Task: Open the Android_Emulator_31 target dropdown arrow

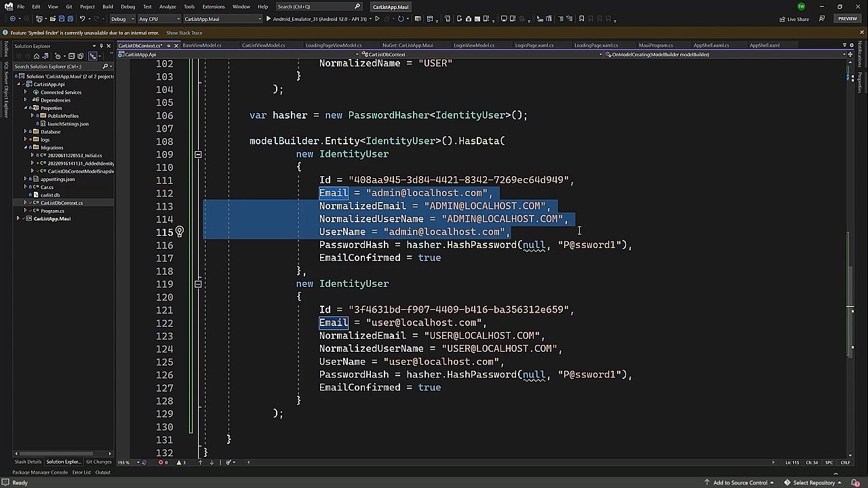Action: (369, 19)
